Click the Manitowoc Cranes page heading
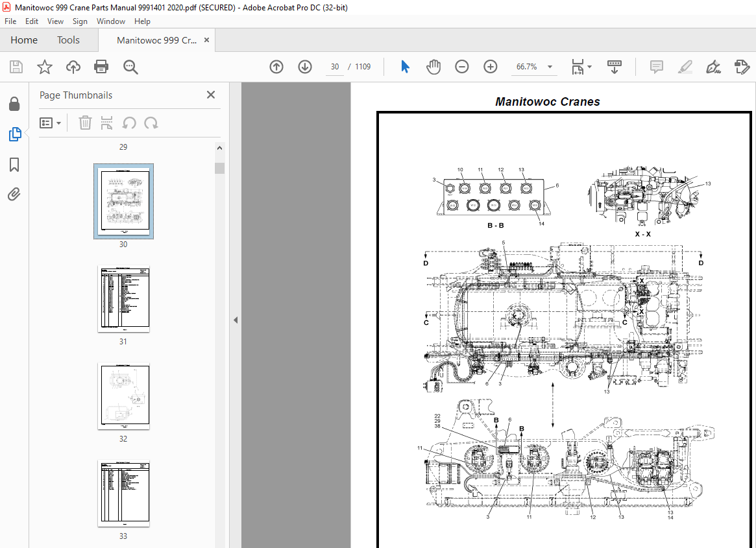Viewport: 756px width, 548px height. click(548, 102)
